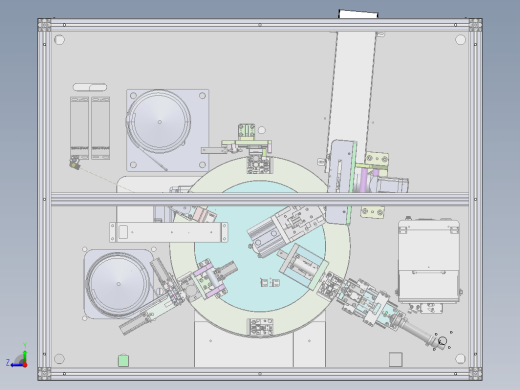Select the grey control box enclosure
Viewport: 520px width, 390px height.
(x=429, y=261)
